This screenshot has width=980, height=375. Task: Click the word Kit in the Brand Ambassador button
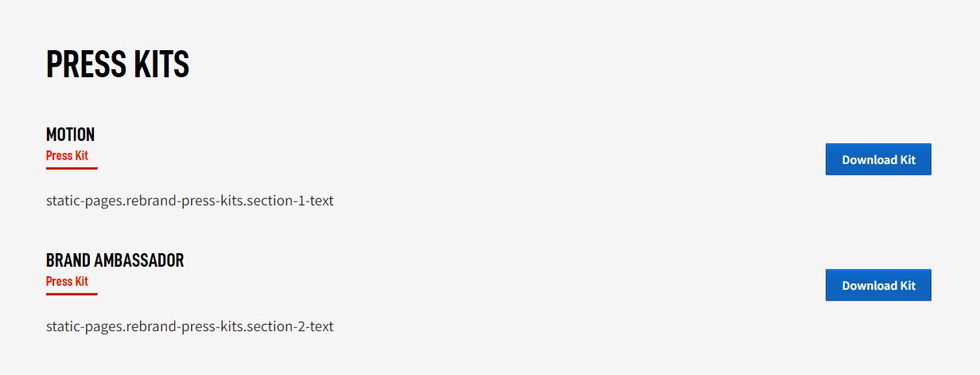(x=908, y=285)
